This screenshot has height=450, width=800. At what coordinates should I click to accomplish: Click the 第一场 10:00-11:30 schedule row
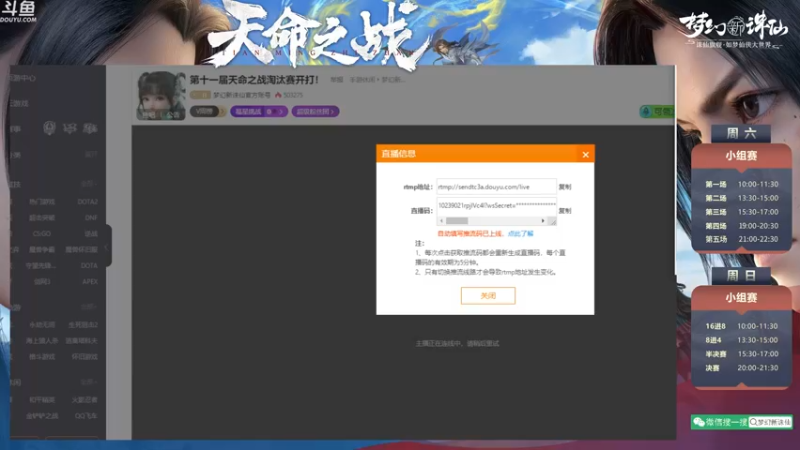pos(742,184)
